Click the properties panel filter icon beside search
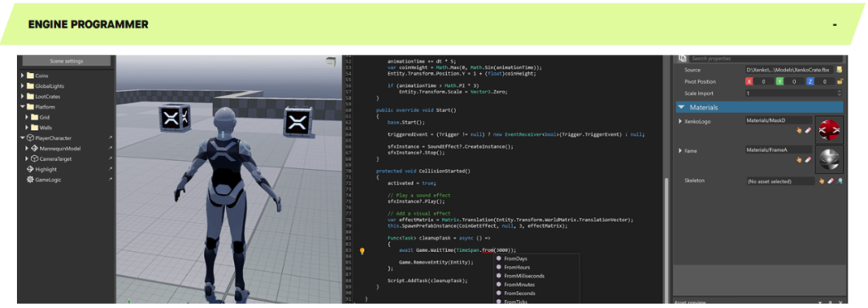The image size is (868, 308). click(x=682, y=58)
